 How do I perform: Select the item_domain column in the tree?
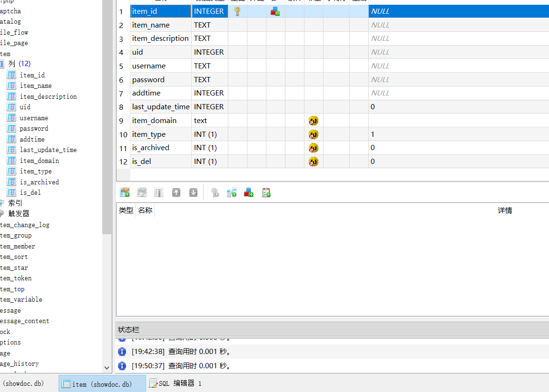pyautogui.click(x=39, y=161)
